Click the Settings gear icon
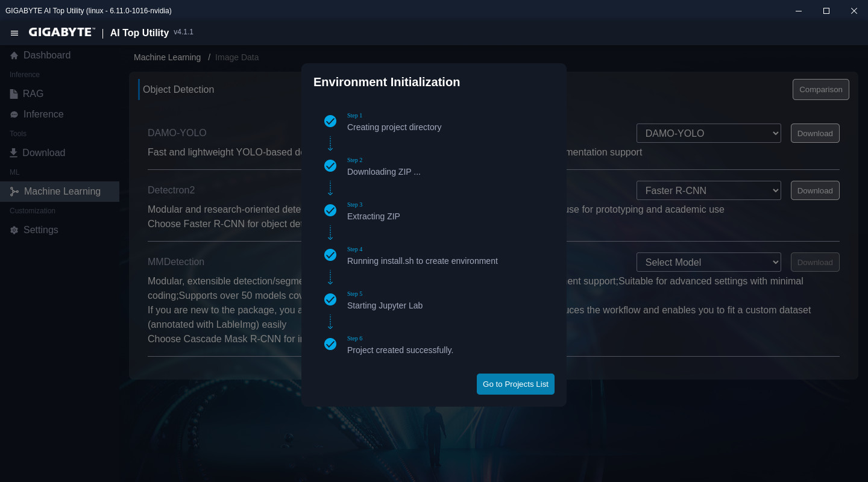Screen dimensions: 868x482 point(14,230)
